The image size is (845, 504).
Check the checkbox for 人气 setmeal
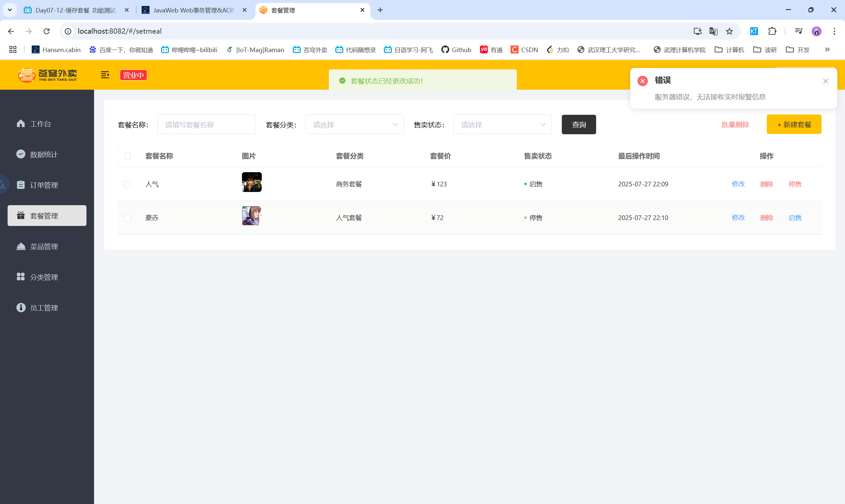128,184
